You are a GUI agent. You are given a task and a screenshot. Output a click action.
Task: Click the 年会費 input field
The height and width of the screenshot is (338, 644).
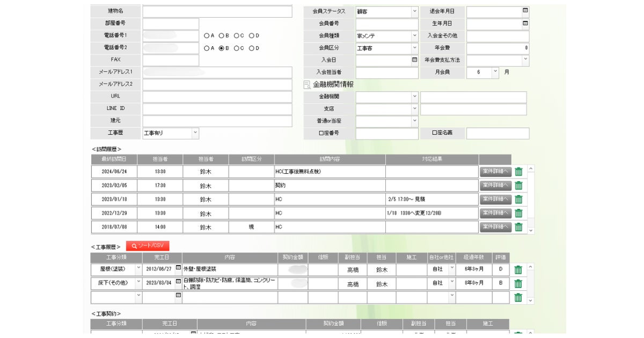[x=497, y=48]
